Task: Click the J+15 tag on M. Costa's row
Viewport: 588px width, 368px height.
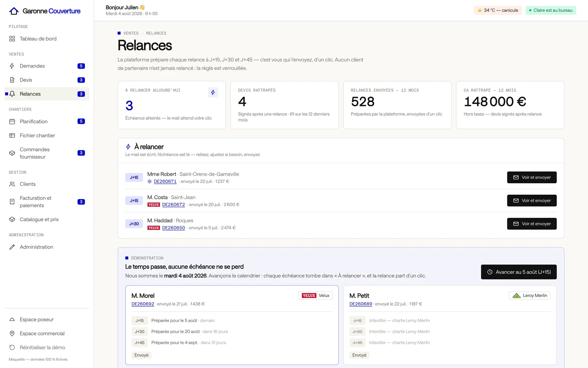Action: (x=134, y=201)
